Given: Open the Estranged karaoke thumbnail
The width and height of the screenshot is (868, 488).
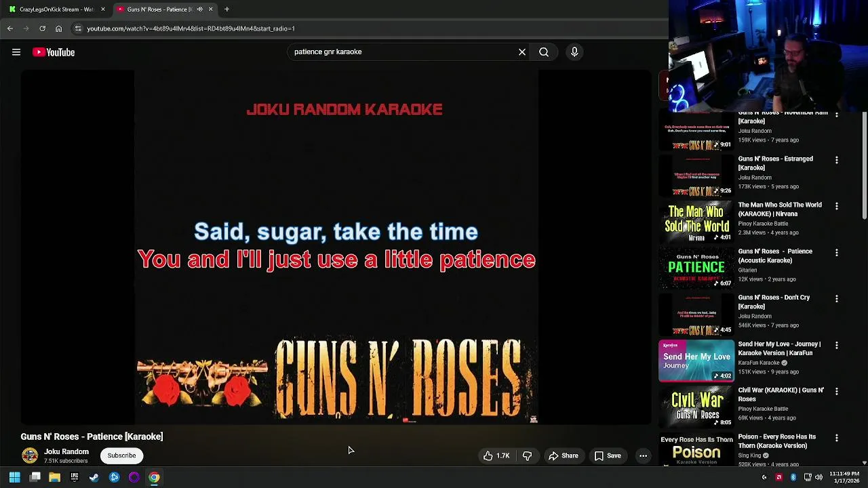Looking at the screenshot, I should 696,176.
